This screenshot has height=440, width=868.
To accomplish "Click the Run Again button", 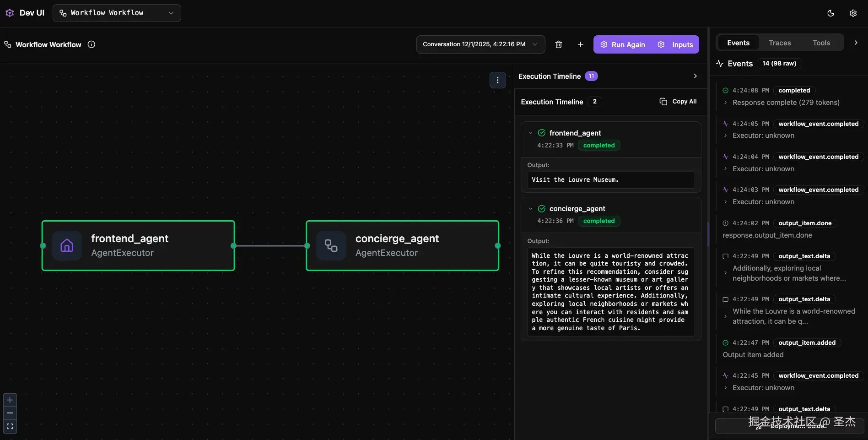I will coord(623,44).
